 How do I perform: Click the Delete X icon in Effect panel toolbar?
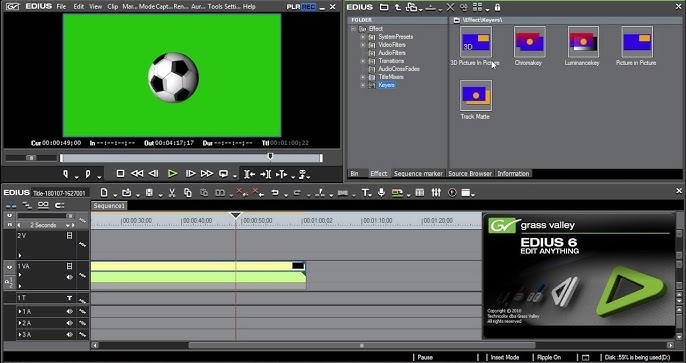coord(450,7)
